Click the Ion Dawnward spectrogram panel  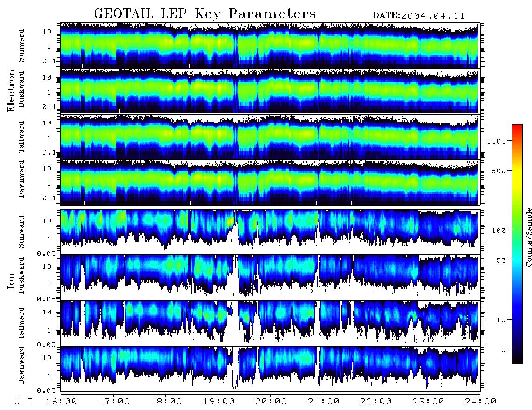click(270, 369)
